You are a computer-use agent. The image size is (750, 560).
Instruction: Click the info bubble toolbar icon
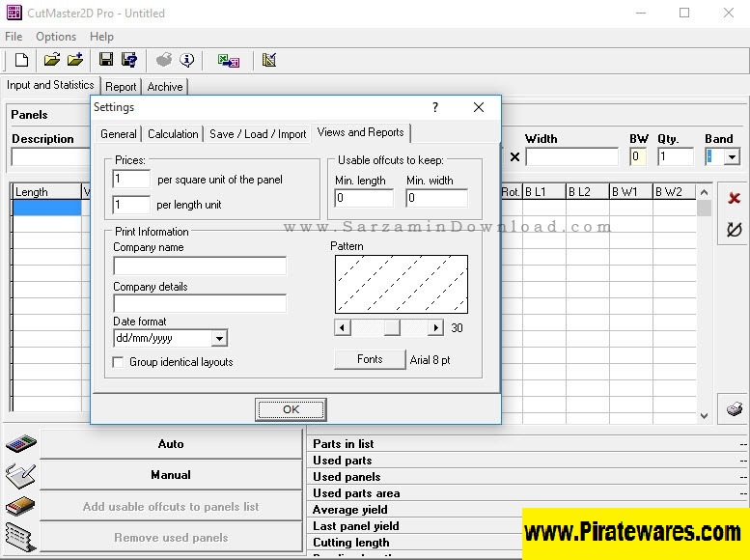pos(186,60)
